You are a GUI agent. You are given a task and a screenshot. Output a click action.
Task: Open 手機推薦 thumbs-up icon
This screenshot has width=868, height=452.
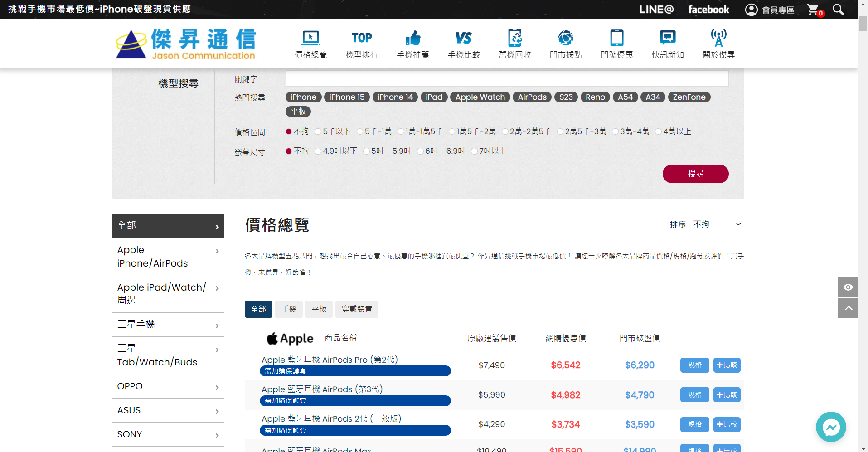pos(412,38)
